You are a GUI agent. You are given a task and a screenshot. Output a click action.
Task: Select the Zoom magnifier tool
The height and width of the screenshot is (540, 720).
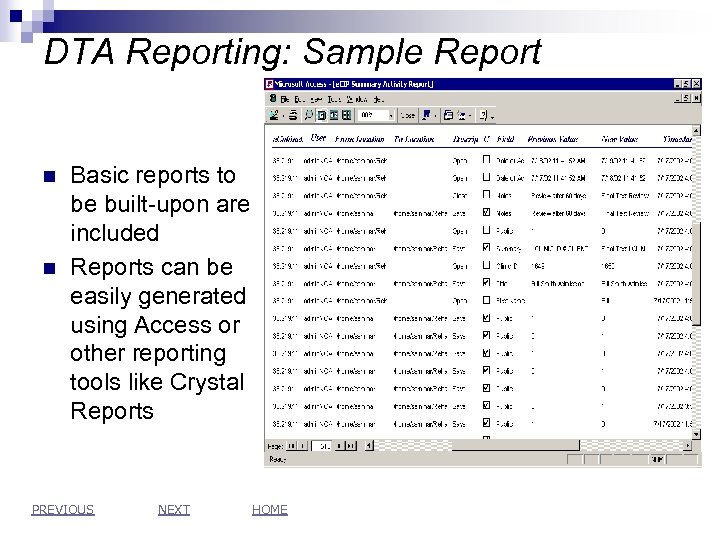[x=309, y=115]
